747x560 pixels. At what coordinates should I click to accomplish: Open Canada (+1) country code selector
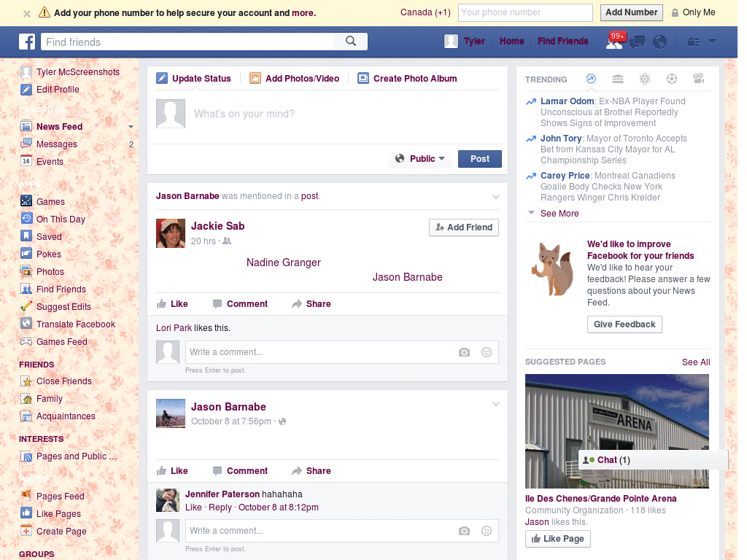tap(425, 12)
